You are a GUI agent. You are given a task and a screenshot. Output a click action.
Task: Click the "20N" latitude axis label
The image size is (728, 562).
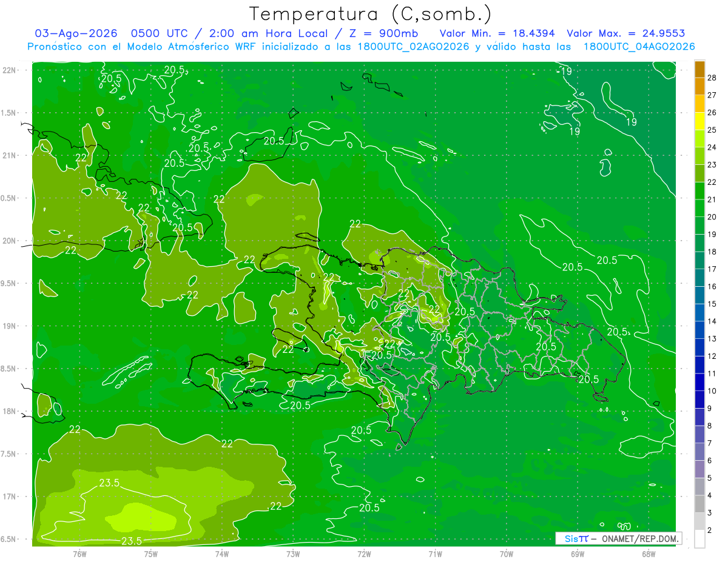10,241
